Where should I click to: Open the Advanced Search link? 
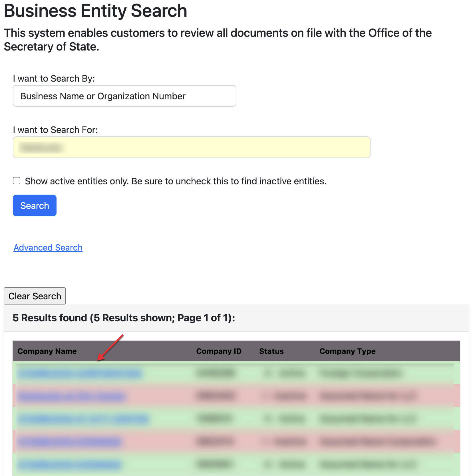(48, 248)
